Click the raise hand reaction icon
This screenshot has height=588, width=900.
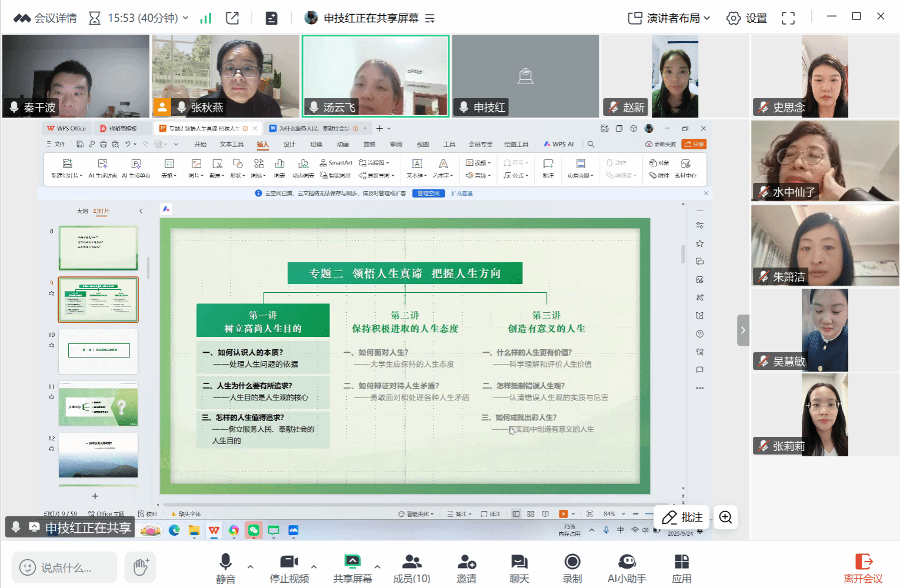coord(141,567)
